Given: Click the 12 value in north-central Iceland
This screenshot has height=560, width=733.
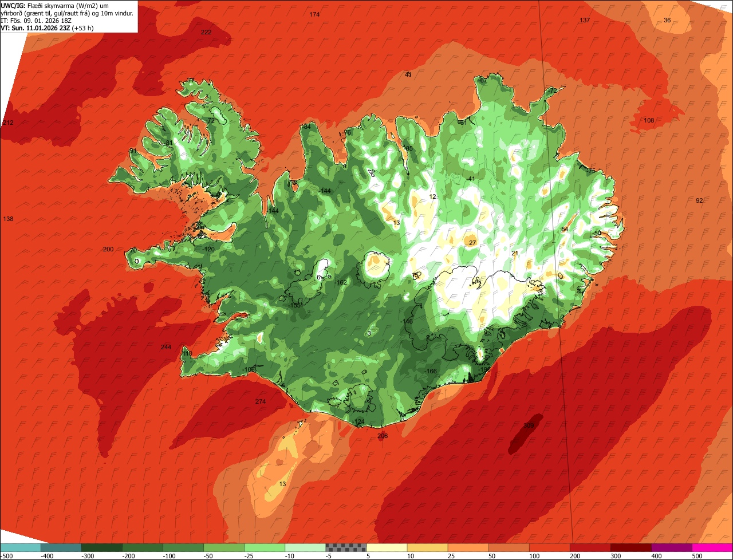Looking at the screenshot, I should tap(432, 197).
